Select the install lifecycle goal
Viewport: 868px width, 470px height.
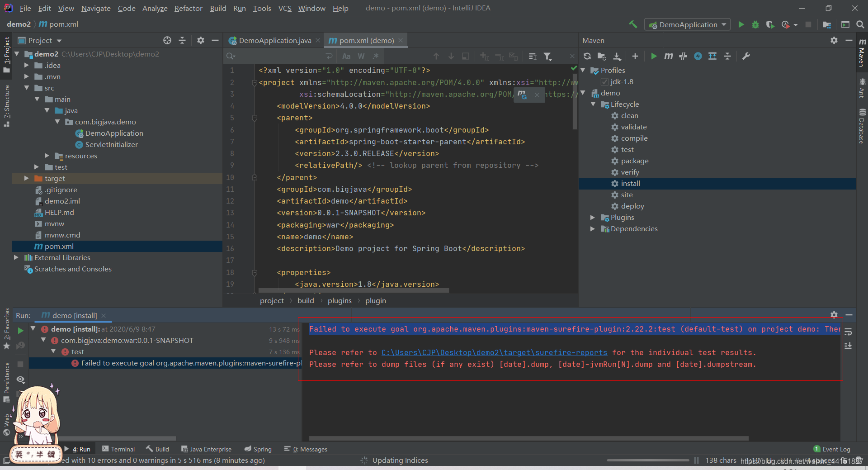(x=630, y=184)
